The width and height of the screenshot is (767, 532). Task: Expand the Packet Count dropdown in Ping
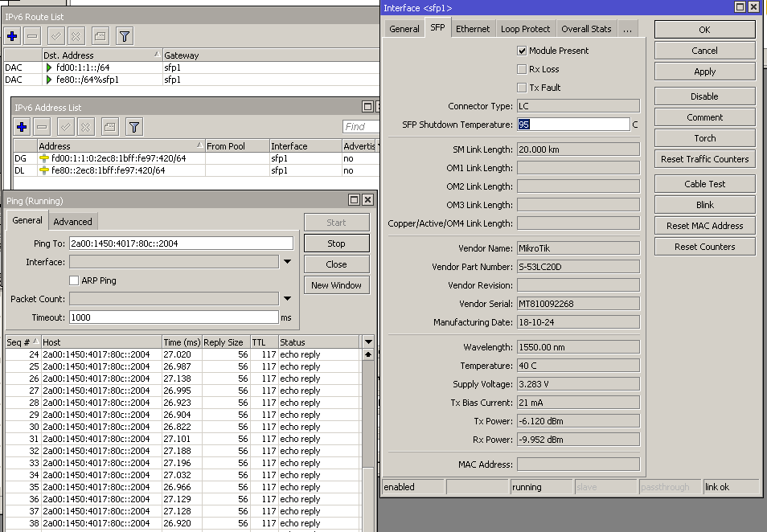tap(288, 299)
